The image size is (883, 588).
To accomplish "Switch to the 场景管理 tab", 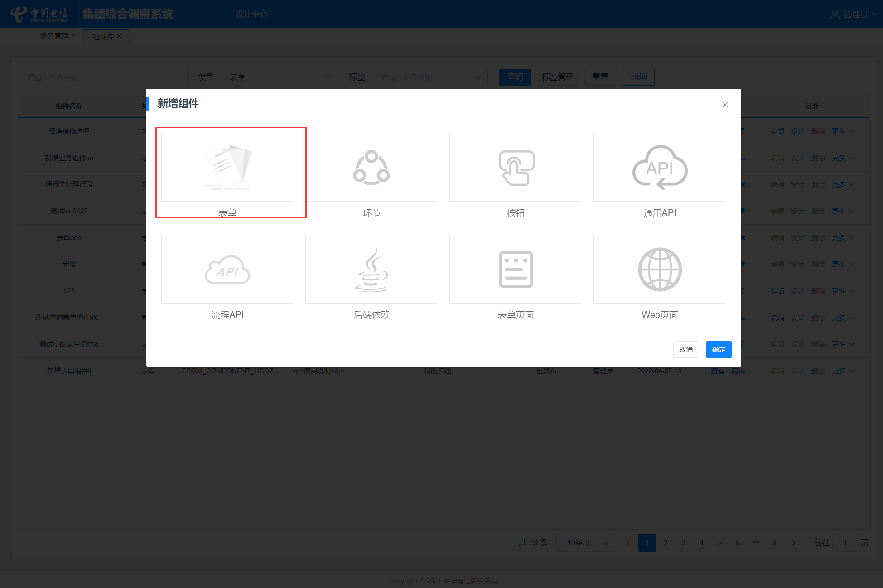I will [x=54, y=36].
